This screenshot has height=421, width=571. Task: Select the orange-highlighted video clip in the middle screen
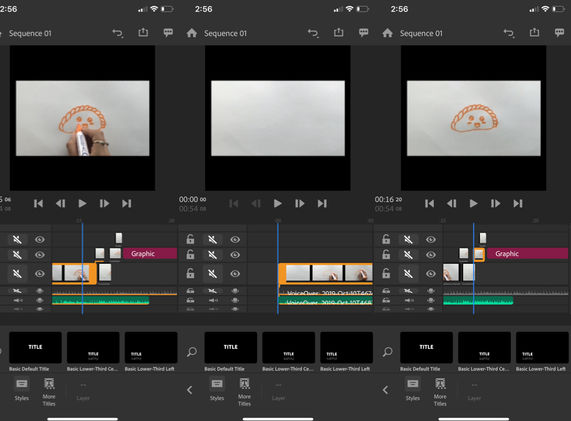326,274
